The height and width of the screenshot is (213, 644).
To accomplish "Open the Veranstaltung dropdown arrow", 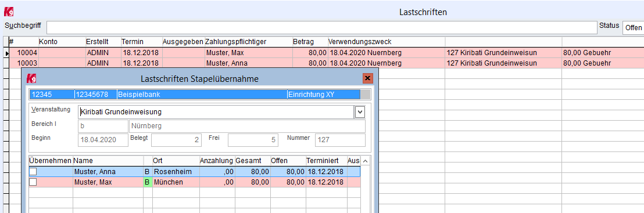I will (359, 111).
